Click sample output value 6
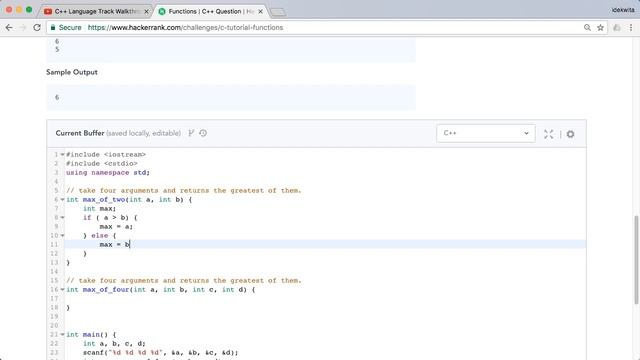640x360 pixels. pos(57,97)
